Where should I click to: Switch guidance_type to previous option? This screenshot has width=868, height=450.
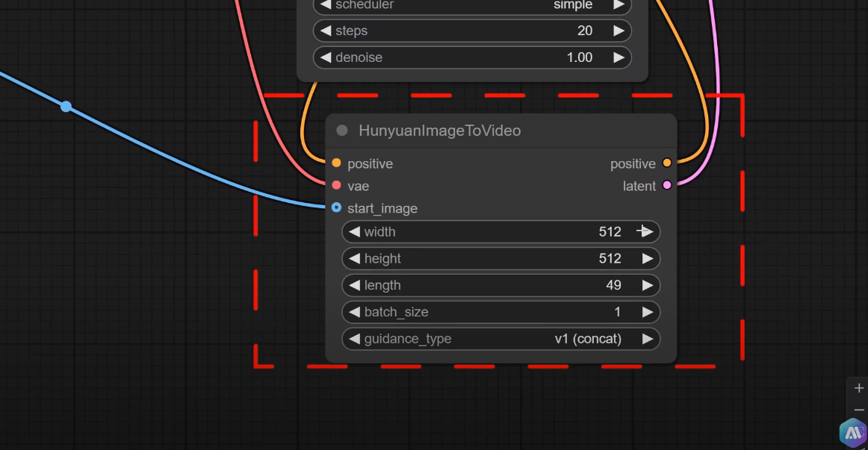[354, 339]
